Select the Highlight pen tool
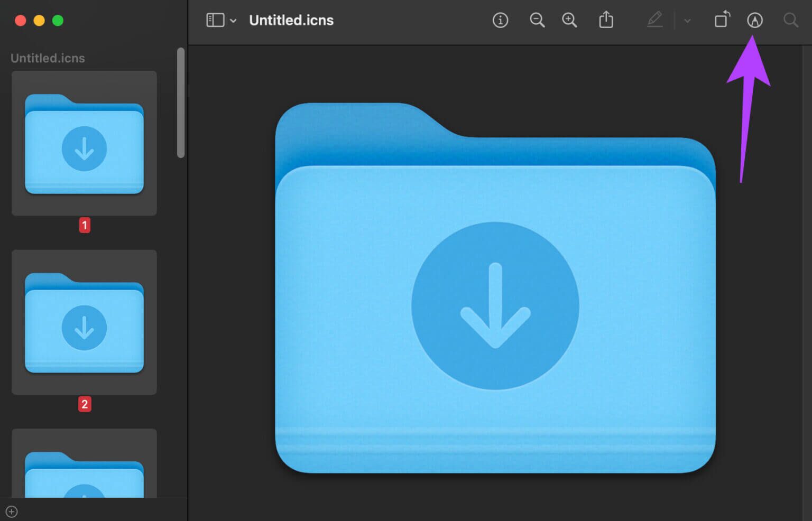The height and width of the screenshot is (521, 812). click(x=654, y=21)
